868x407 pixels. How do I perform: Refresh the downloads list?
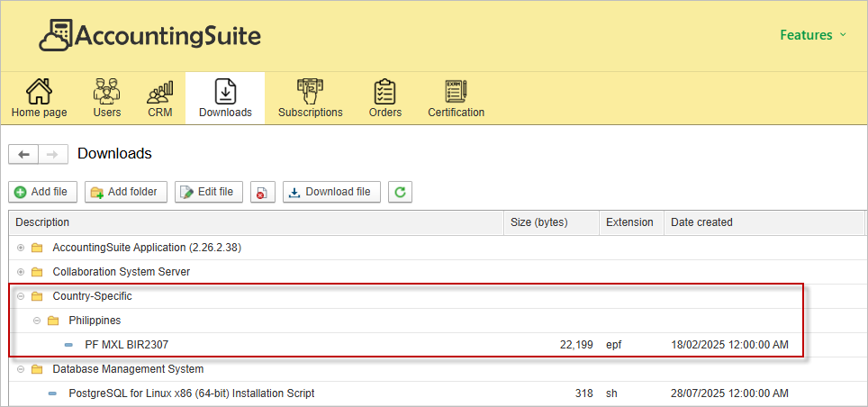tap(401, 192)
